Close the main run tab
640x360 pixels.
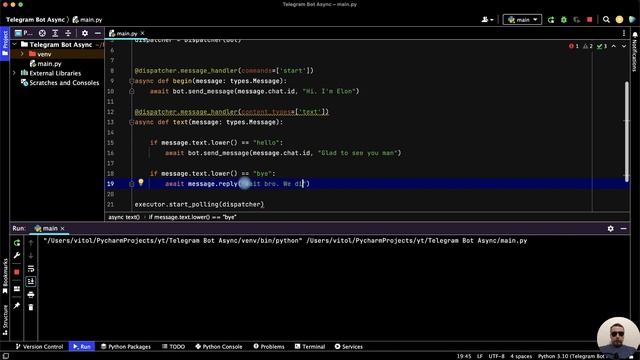click(x=62, y=229)
